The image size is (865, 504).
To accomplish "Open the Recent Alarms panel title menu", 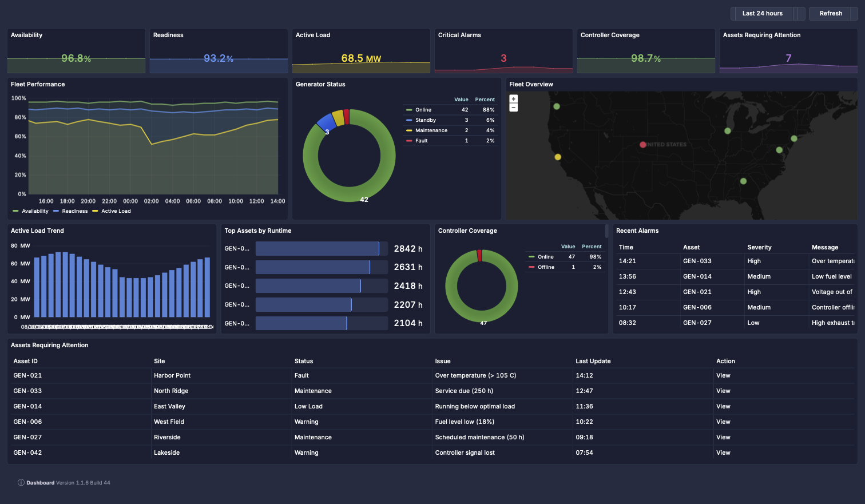I will pos(637,231).
